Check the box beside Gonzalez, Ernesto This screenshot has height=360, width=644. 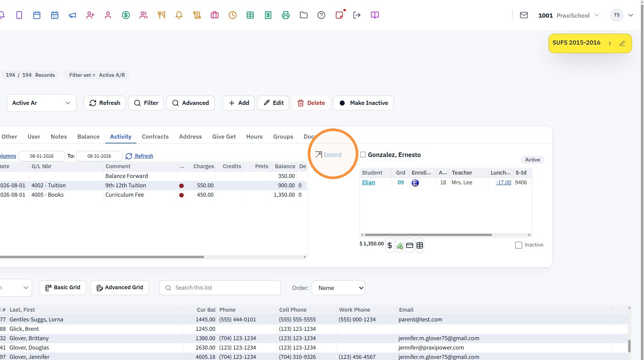click(363, 155)
